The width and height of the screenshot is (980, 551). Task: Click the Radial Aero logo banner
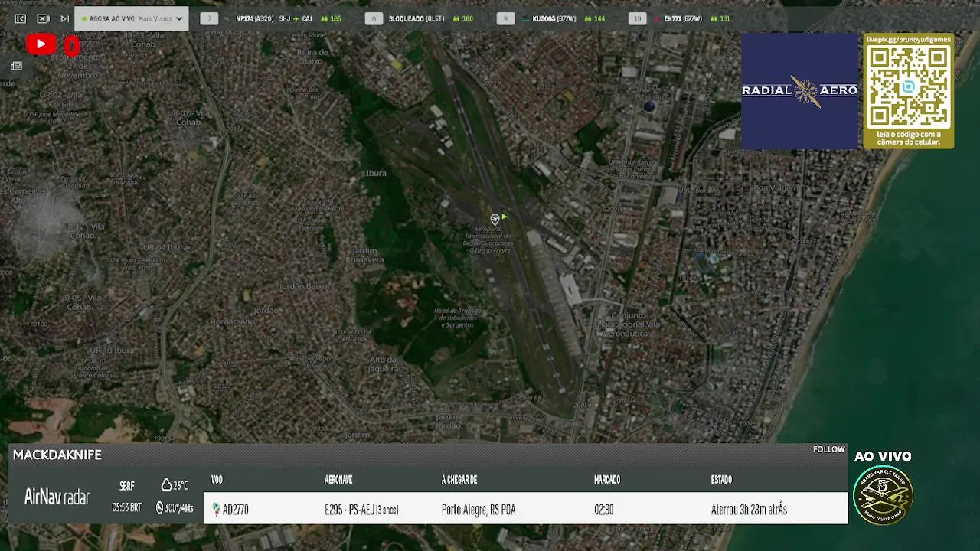pyautogui.click(x=799, y=90)
